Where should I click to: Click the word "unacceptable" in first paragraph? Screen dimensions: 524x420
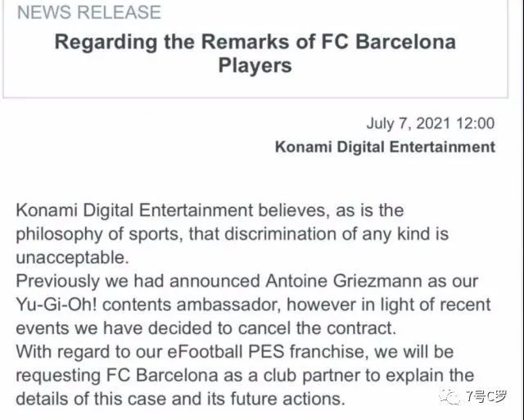(x=72, y=257)
